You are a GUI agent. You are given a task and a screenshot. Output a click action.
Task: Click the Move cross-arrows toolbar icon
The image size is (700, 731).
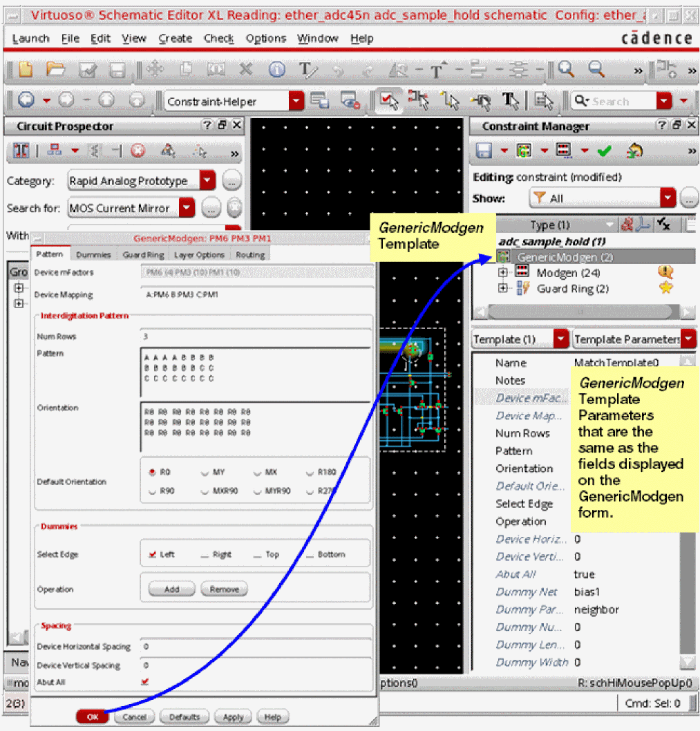coord(155,70)
